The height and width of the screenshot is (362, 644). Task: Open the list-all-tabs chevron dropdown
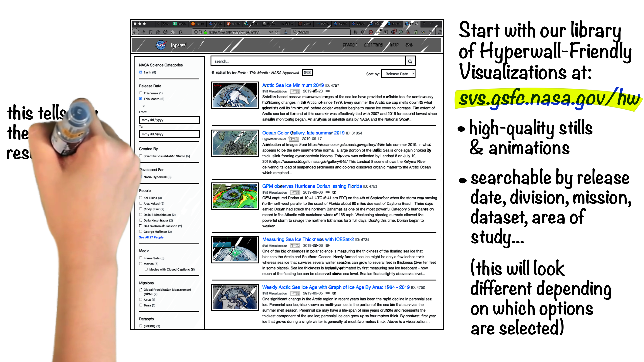[431, 24]
